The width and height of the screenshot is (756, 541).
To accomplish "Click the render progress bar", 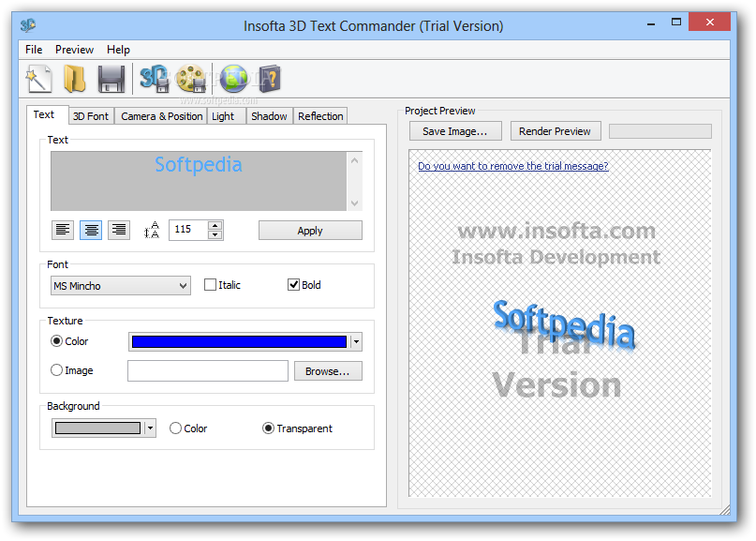I will click(660, 130).
